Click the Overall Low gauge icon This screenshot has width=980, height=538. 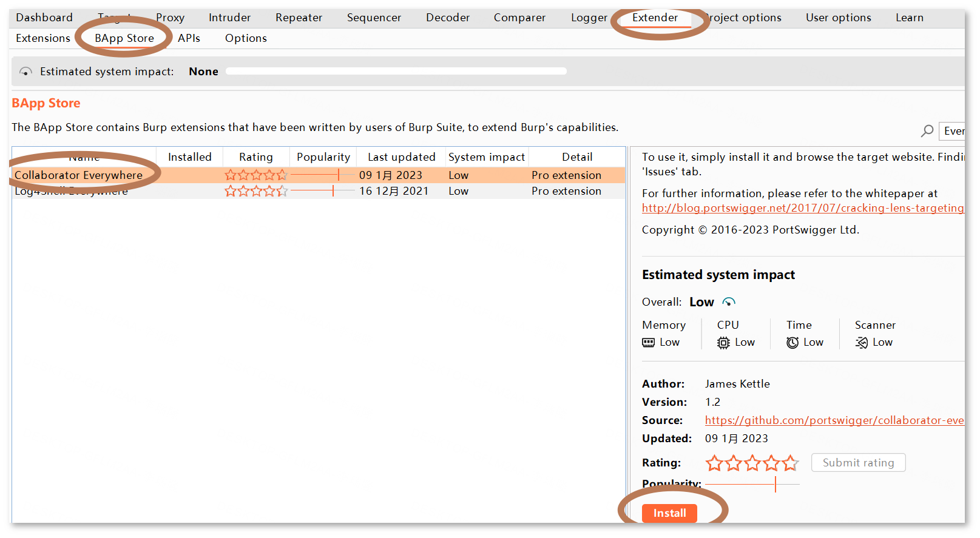(729, 302)
